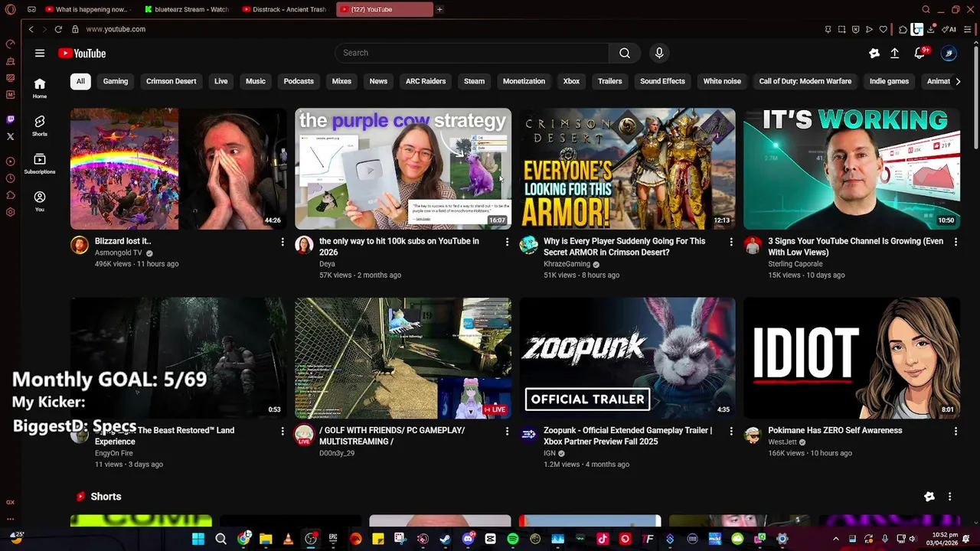Viewport: 980px width, 551px height.
Task: Click the search magnifier button
Action: pyautogui.click(x=625, y=53)
